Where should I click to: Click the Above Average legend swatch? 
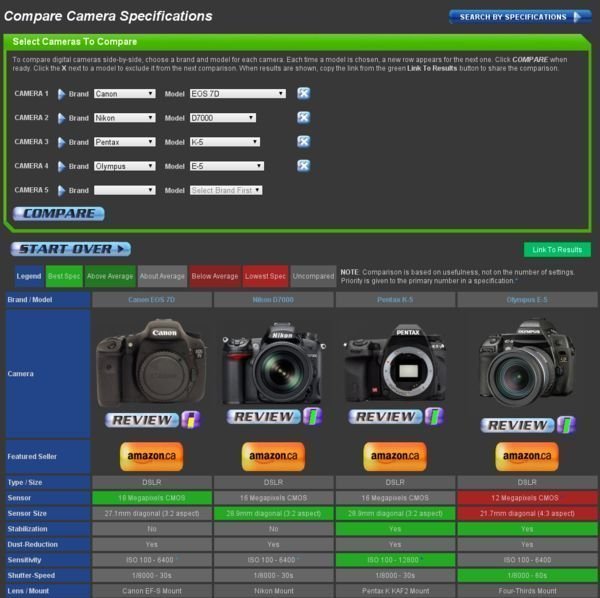(110, 276)
